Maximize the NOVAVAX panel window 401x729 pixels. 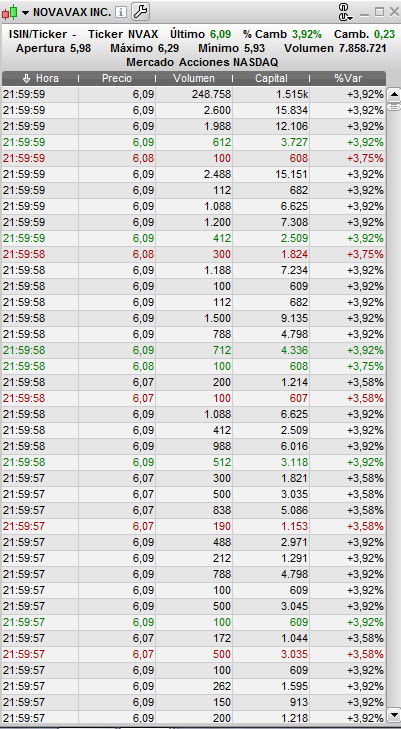click(x=380, y=12)
